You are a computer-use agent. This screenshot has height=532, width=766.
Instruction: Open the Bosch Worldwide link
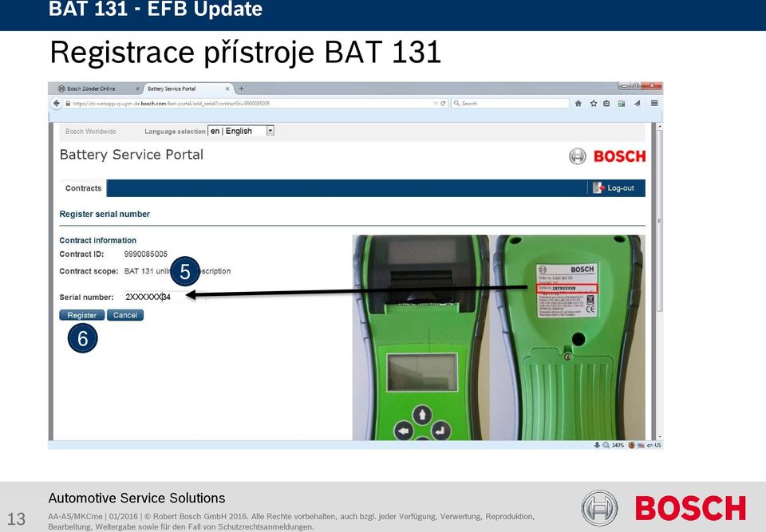click(91, 132)
